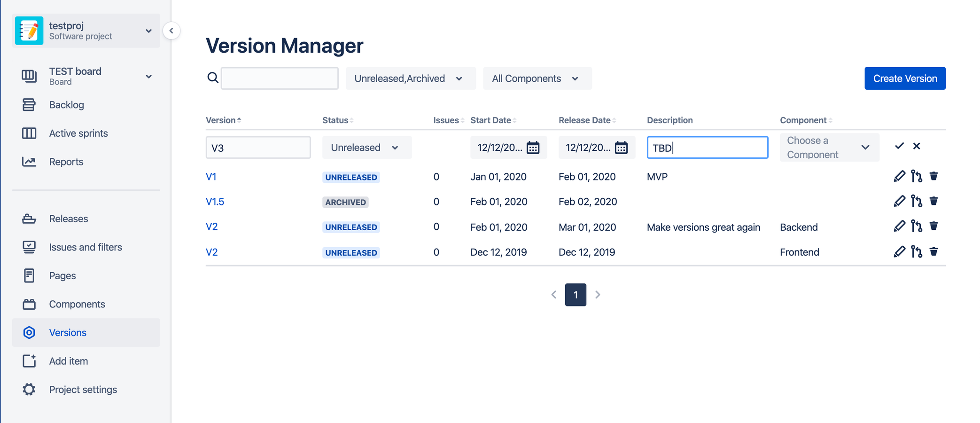
Task: Merge version V1.5 using merge icon
Action: pos(917,201)
